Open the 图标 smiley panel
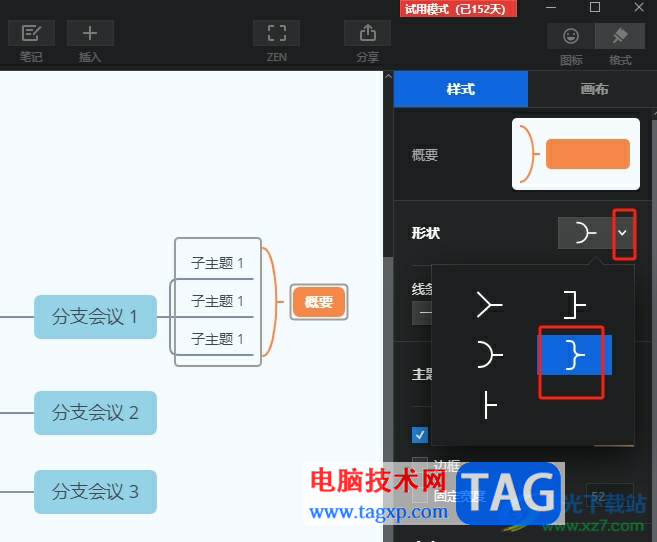 point(571,36)
